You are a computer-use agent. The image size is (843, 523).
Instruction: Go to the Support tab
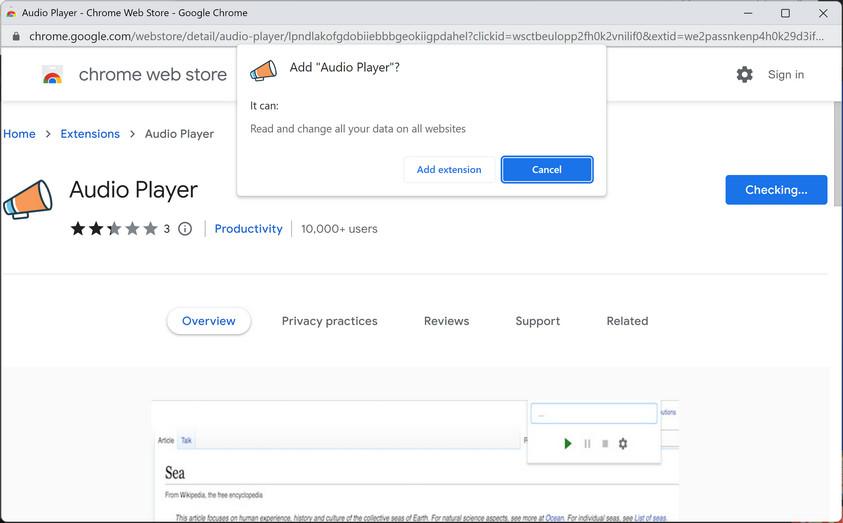pos(537,321)
